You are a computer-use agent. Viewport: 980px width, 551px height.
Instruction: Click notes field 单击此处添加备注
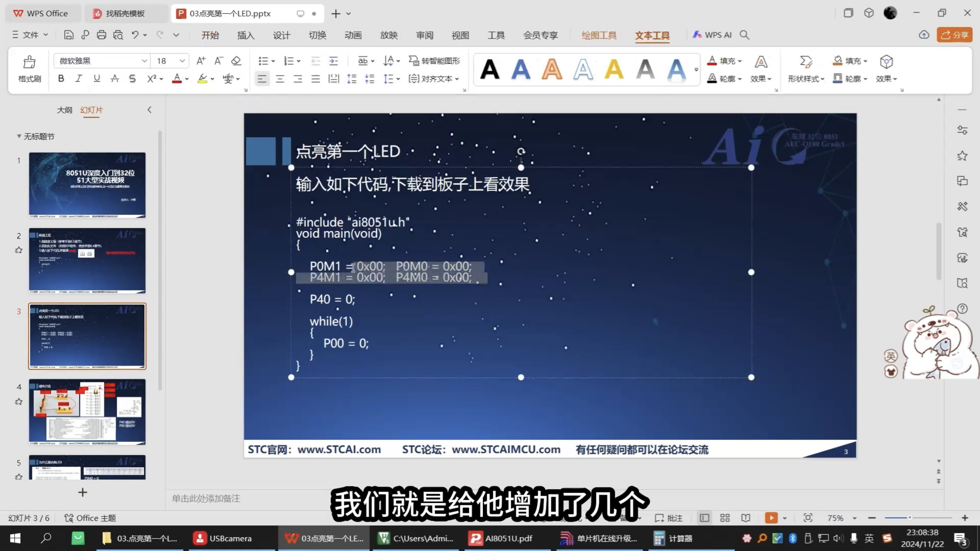pos(206,498)
